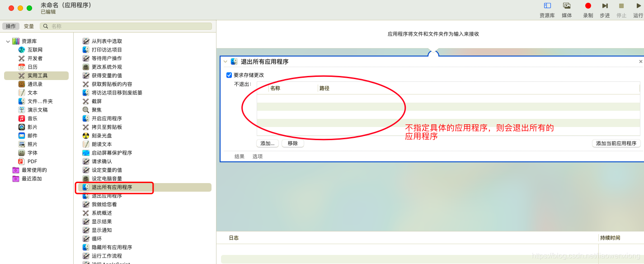Screen dimensions: 644x264
Task: Open the 选项 tab of the action
Action: click(257, 156)
